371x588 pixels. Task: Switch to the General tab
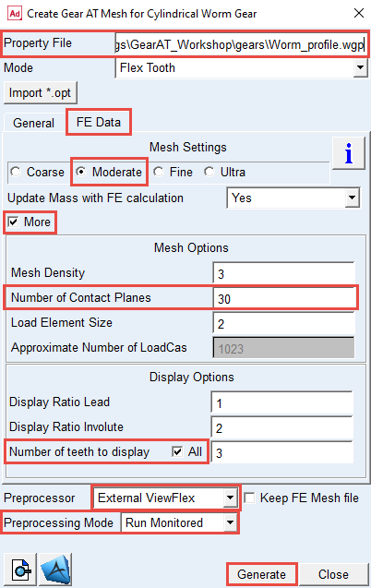point(34,123)
